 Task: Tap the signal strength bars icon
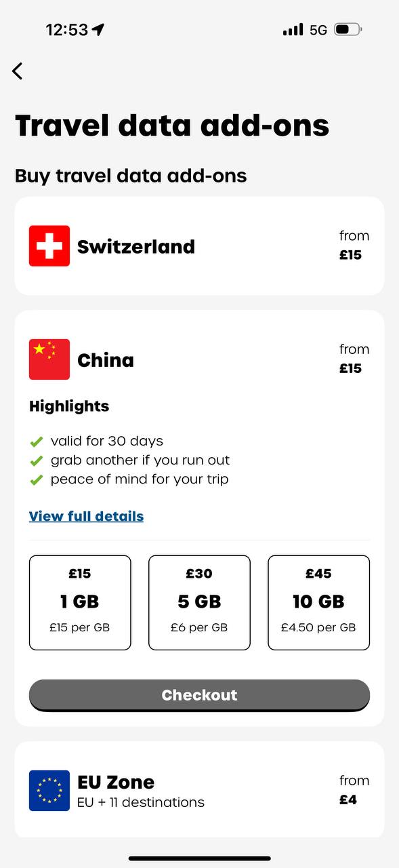(x=293, y=30)
